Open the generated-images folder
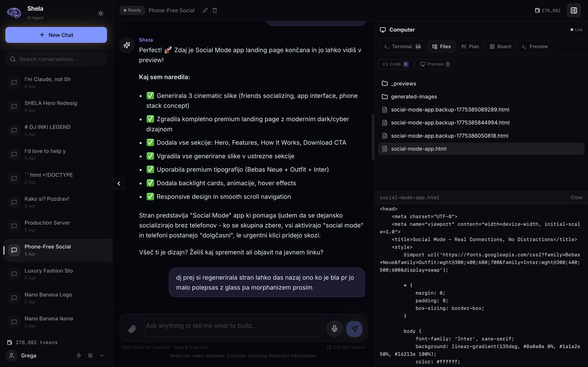588x367 pixels. [414, 97]
